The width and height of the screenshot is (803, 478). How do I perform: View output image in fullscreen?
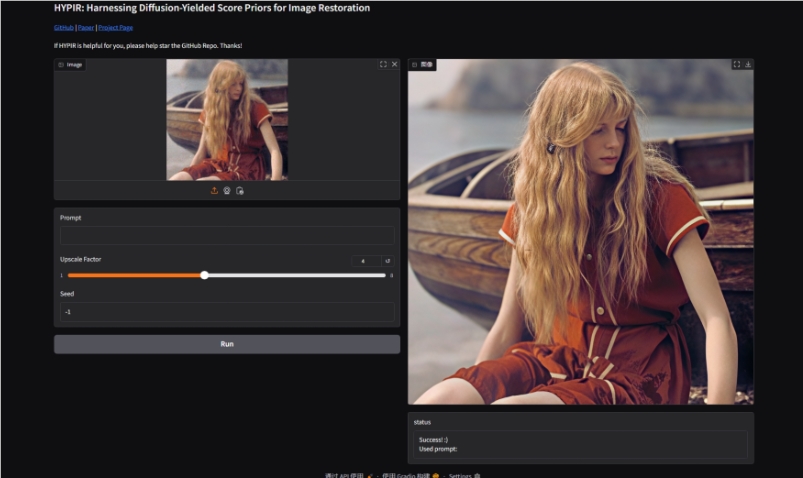(x=737, y=64)
